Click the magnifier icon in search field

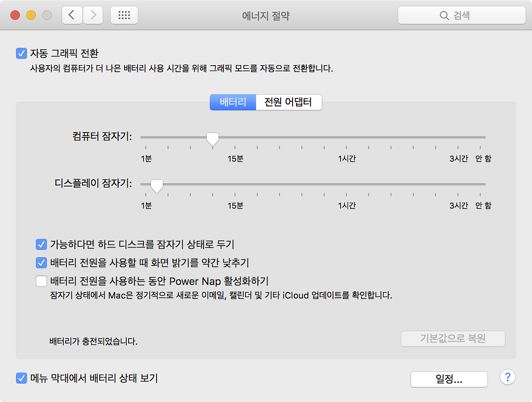pos(444,16)
